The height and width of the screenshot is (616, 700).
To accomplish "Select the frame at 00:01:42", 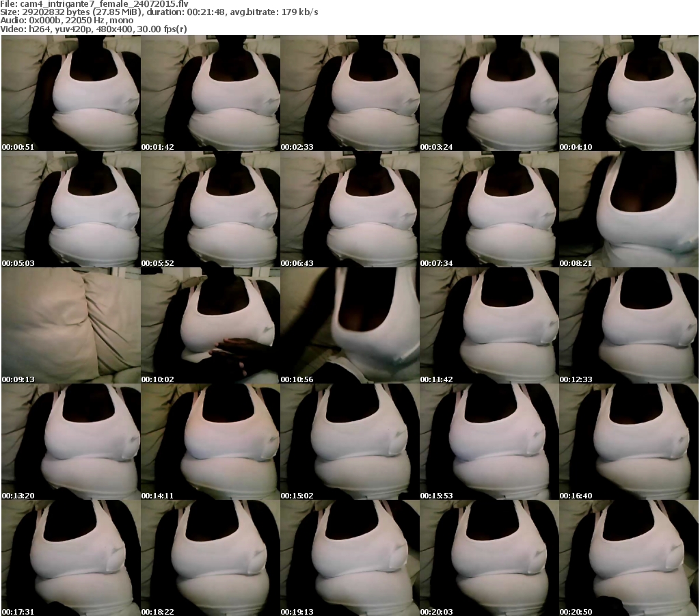I will 210,93.
